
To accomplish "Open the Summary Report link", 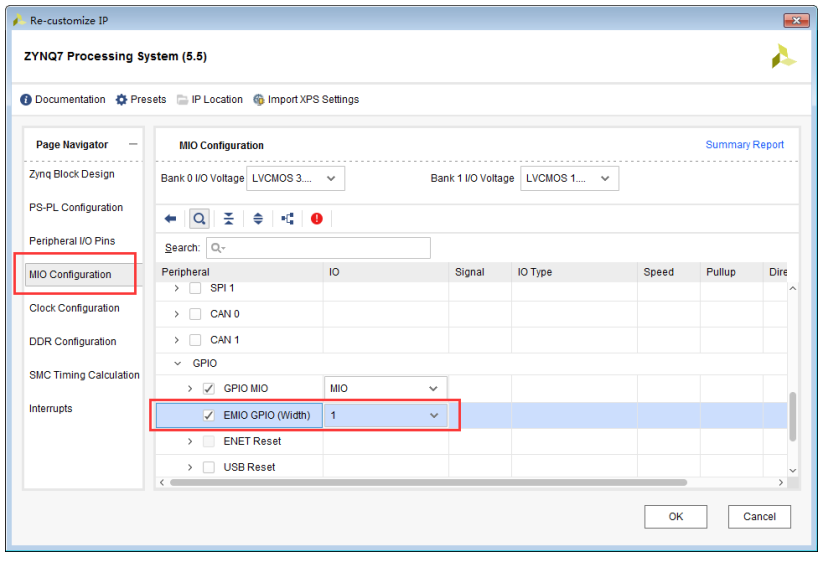I will pyautogui.click(x=745, y=145).
